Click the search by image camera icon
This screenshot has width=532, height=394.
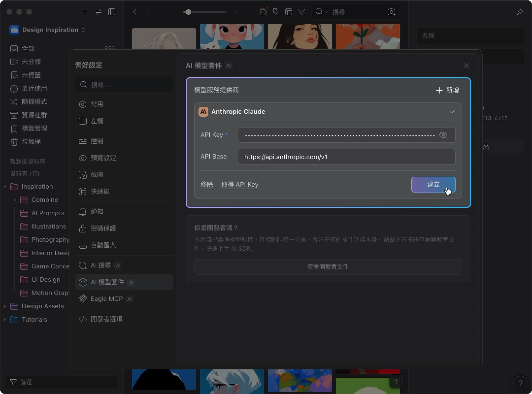click(x=391, y=12)
